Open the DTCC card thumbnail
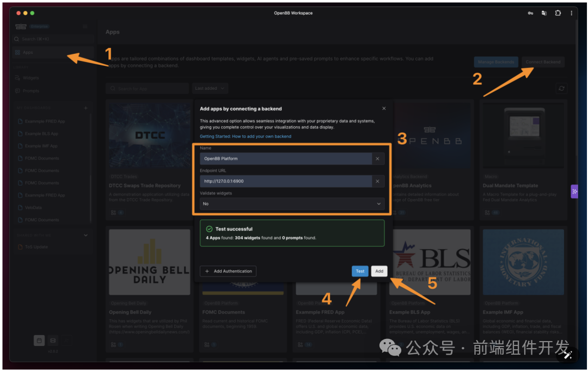Viewport: 588px width, 371px height. pyautogui.click(x=150, y=135)
